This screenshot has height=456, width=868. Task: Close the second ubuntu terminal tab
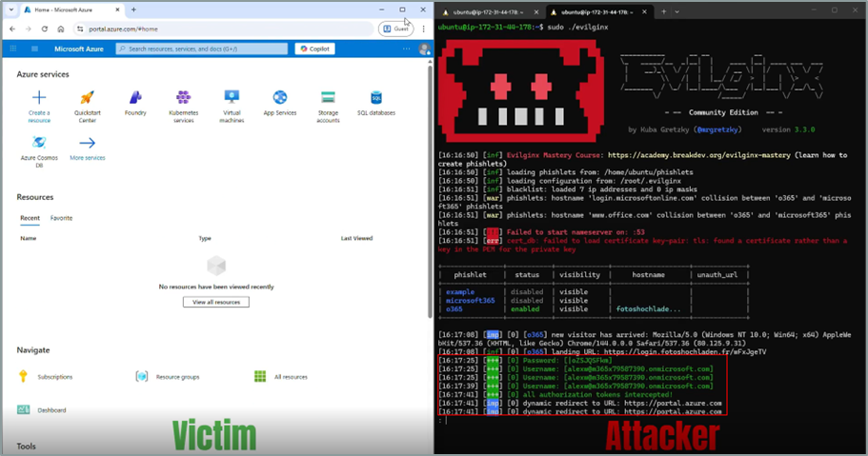(x=644, y=11)
